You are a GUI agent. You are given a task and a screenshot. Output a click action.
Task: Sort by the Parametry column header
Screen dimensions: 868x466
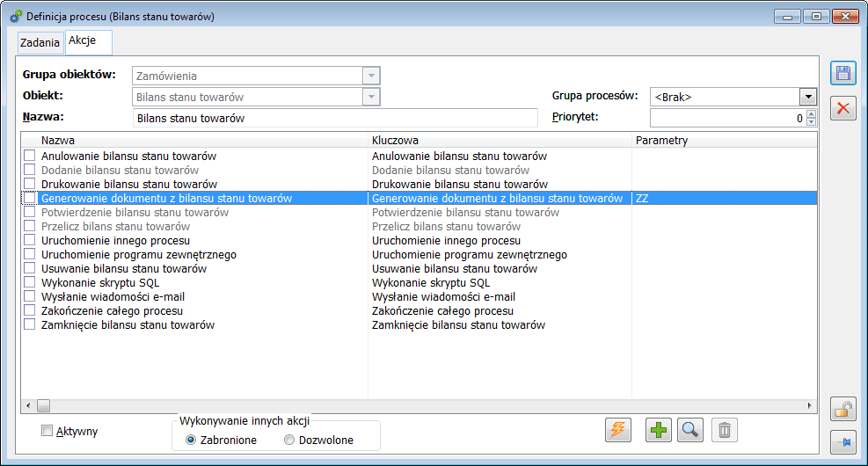pyautogui.click(x=725, y=141)
